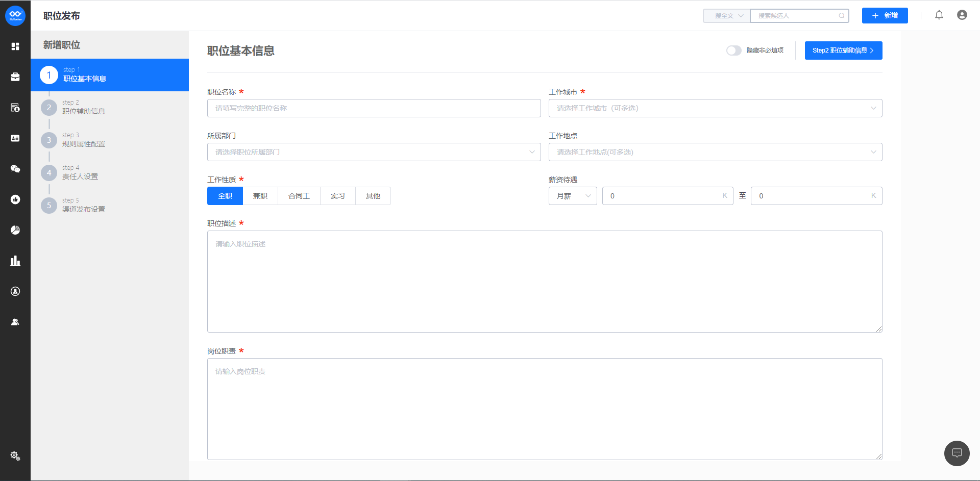Click the 职位描述 text area
The image size is (980, 481).
click(545, 282)
